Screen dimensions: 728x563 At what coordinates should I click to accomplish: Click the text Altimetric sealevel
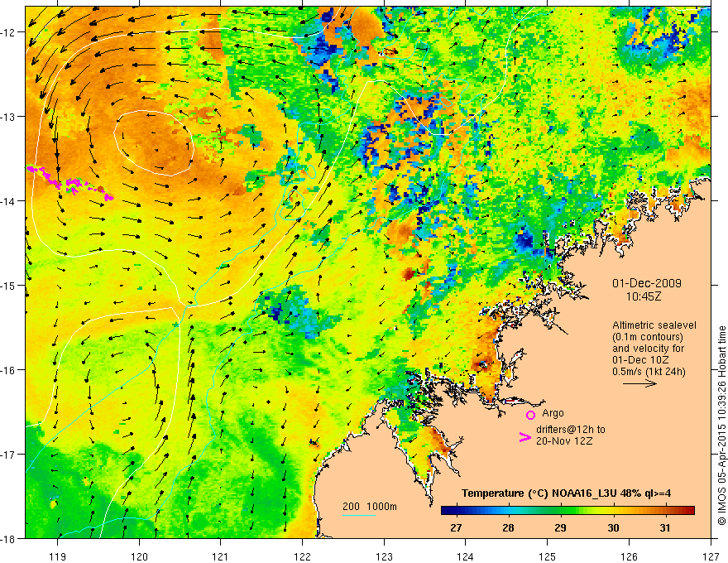[654, 325]
